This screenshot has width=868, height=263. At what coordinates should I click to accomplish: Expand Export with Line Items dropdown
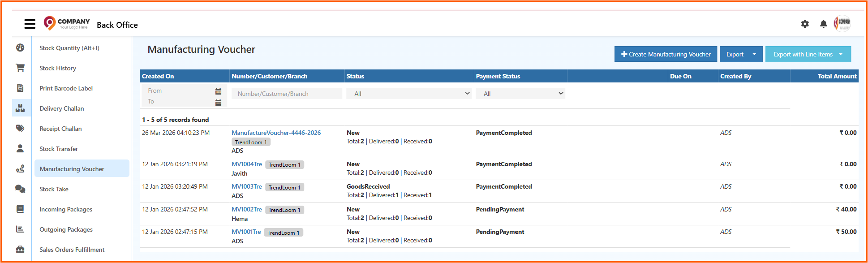tap(841, 54)
